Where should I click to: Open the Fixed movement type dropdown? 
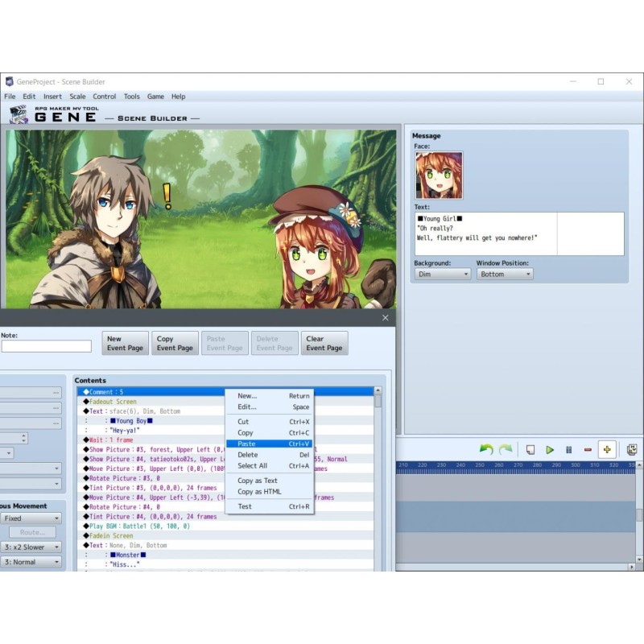point(31,518)
